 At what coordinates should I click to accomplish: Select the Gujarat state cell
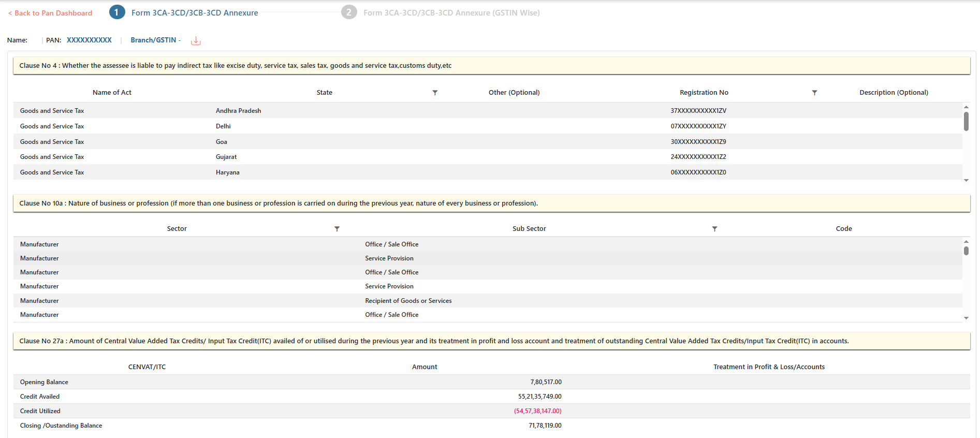(226, 157)
